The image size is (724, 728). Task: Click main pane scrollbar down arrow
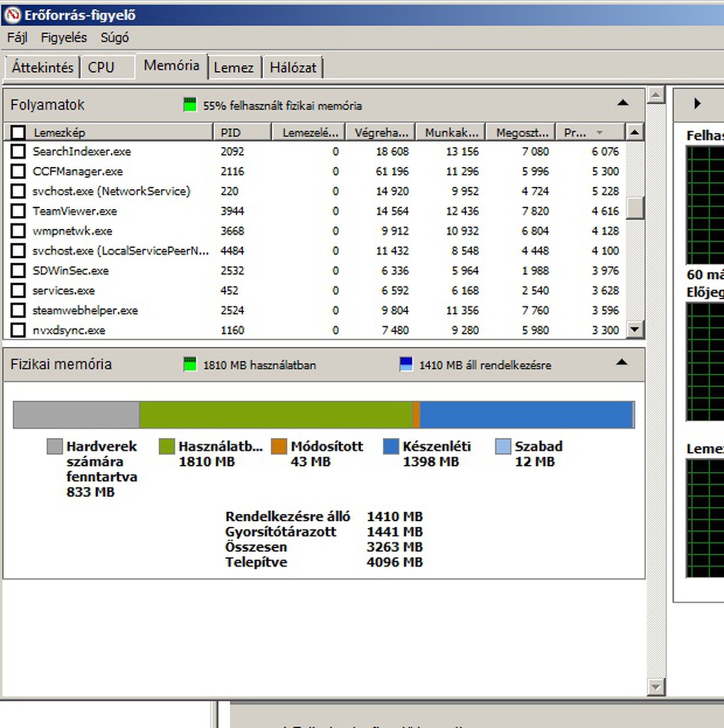(x=656, y=686)
